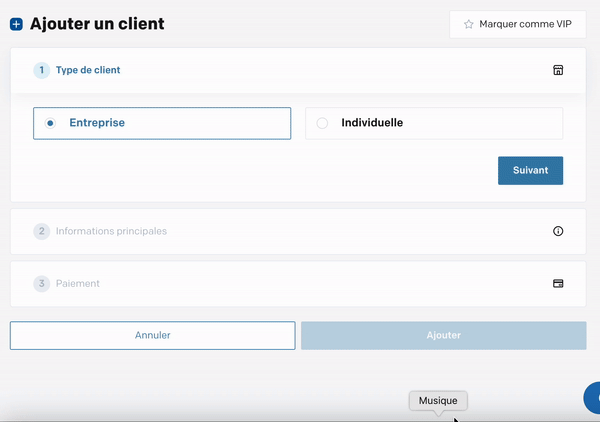Click the credit card icon in Paiement row
Image resolution: width=600 pixels, height=422 pixels.
tap(558, 284)
